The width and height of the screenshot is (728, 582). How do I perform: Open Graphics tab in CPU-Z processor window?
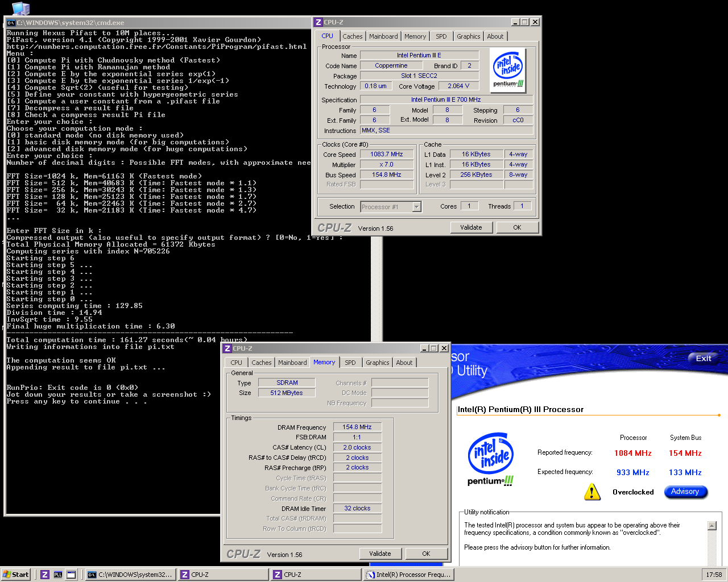469,36
